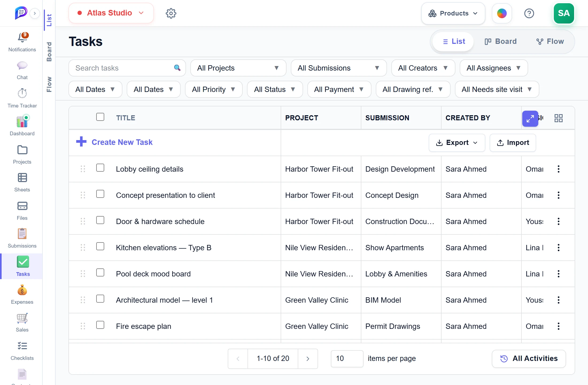
Task: Open Sheets in the sidebar
Action: point(22,178)
